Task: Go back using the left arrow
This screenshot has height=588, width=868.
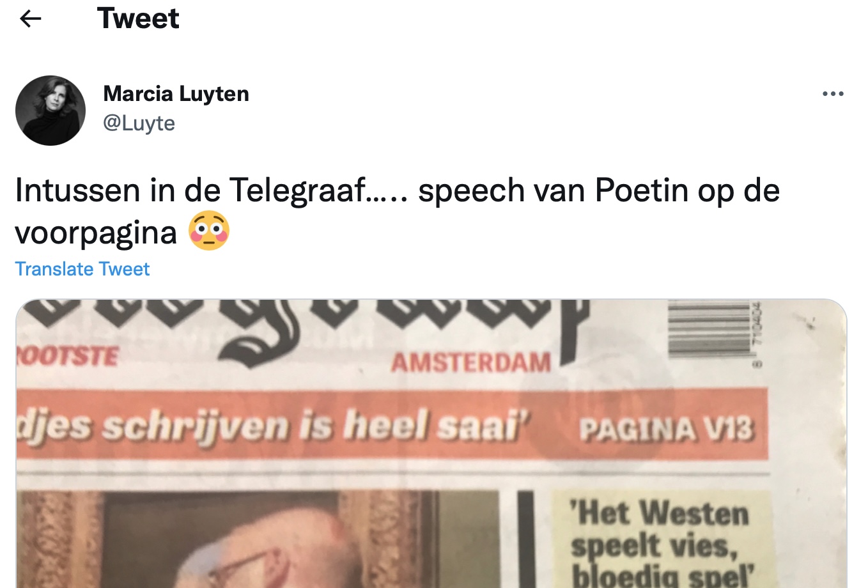Action: [31, 19]
